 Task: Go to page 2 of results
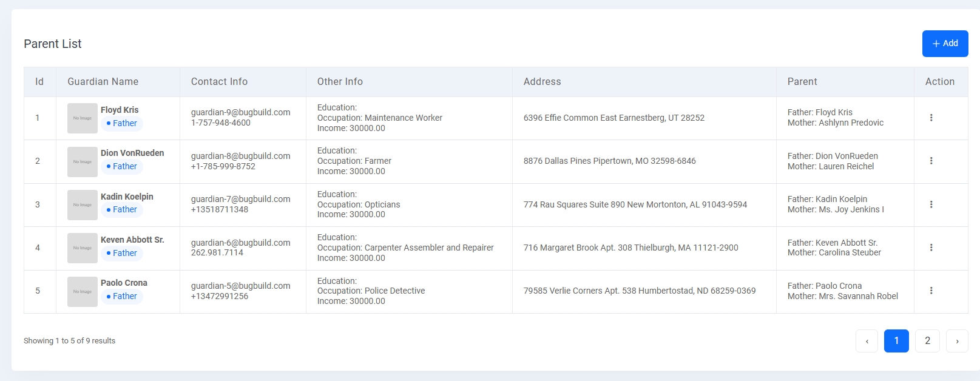[x=927, y=341]
